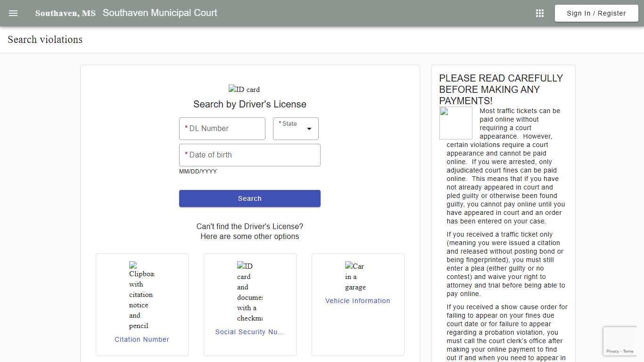644x362 pixels.
Task: Click the reCAPTCHA badge in the corner
Action: tap(620, 341)
